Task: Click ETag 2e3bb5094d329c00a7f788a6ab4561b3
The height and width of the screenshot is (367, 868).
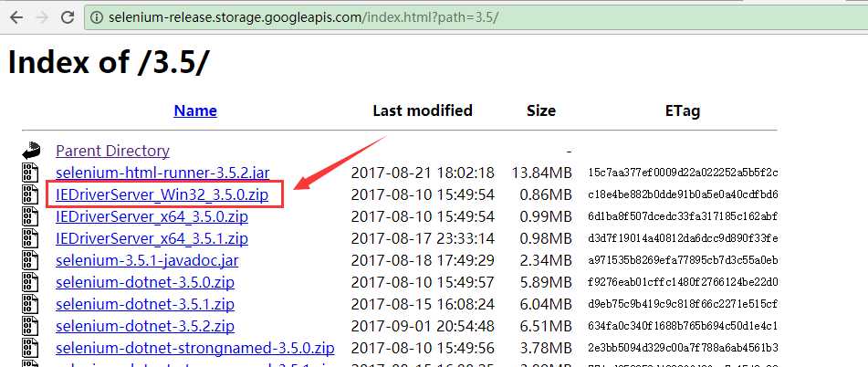Action: tap(683, 348)
